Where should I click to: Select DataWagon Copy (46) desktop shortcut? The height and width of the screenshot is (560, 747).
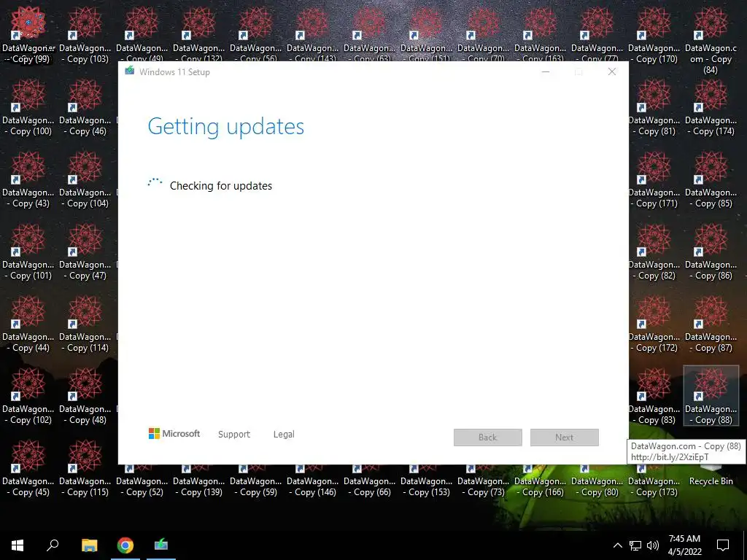85,108
